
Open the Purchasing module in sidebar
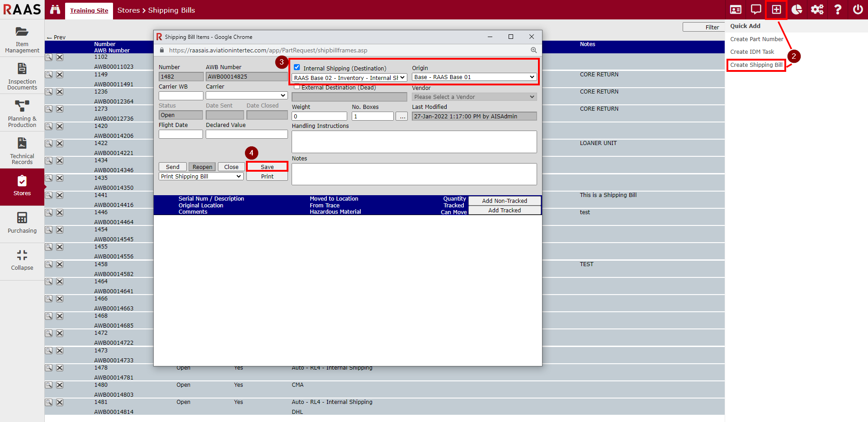22,223
